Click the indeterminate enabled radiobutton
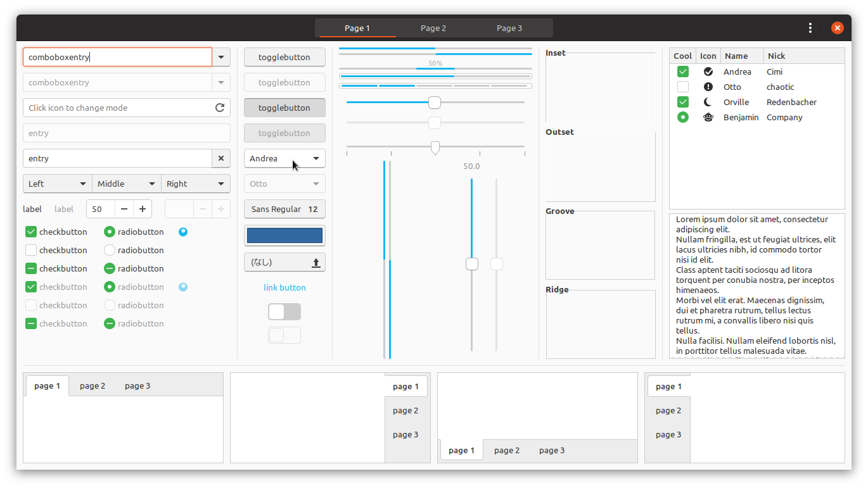 (x=110, y=268)
